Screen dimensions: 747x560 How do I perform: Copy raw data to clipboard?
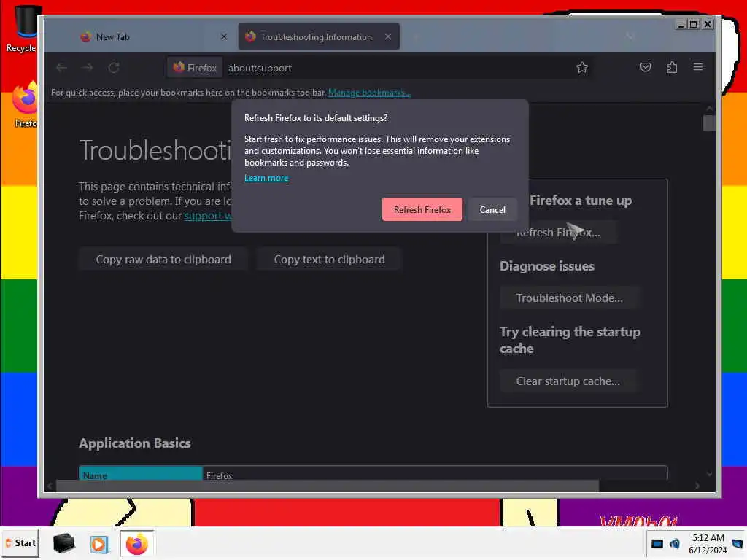(163, 259)
